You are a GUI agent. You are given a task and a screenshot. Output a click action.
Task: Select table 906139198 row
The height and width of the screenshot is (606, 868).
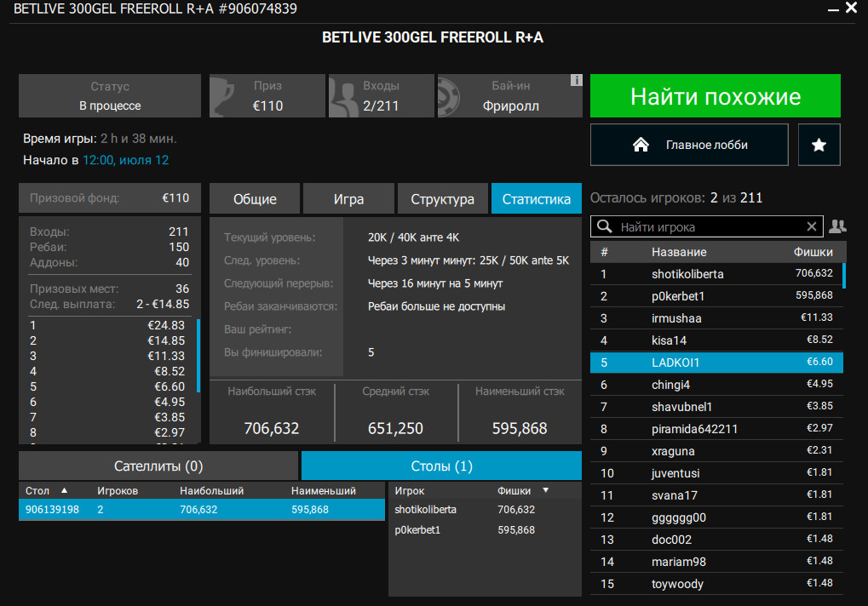pyautogui.click(x=201, y=509)
